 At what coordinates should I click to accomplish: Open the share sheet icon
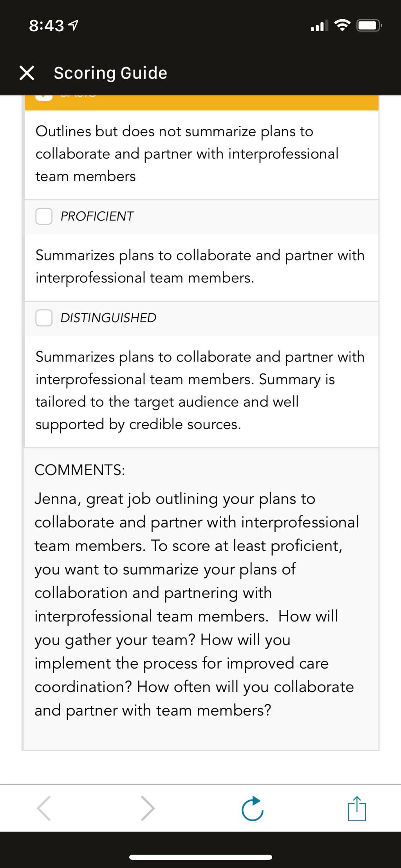[357, 808]
